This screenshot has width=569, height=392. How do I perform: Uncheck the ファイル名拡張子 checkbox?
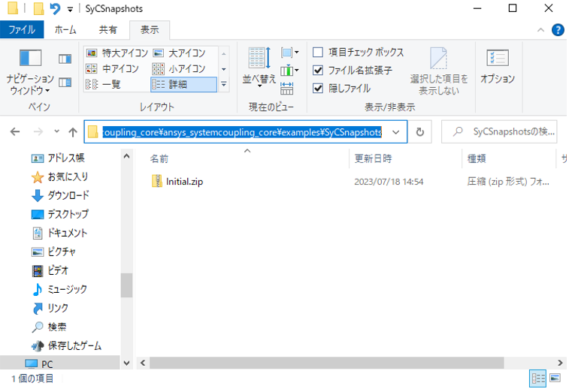(x=318, y=71)
